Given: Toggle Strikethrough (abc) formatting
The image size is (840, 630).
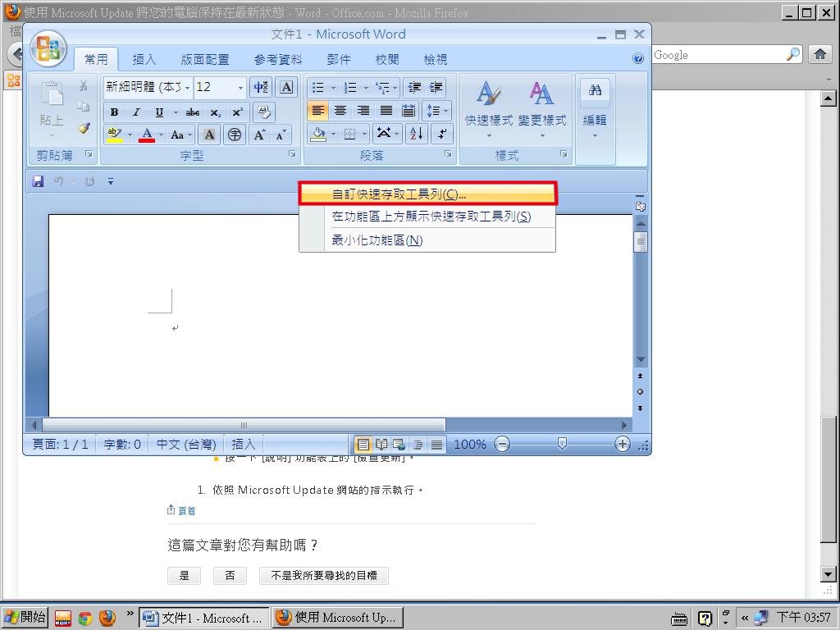Looking at the screenshot, I should 193,112.
